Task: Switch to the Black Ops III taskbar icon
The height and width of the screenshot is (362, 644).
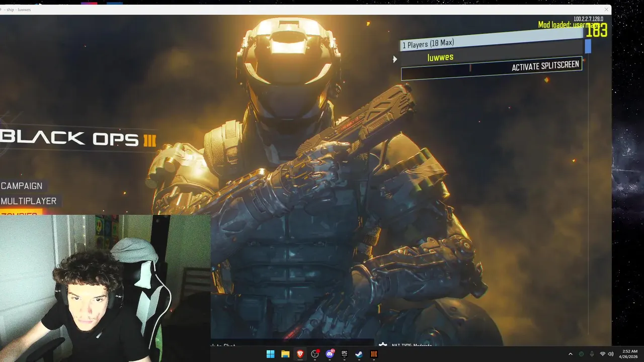Action: point(374,354)
